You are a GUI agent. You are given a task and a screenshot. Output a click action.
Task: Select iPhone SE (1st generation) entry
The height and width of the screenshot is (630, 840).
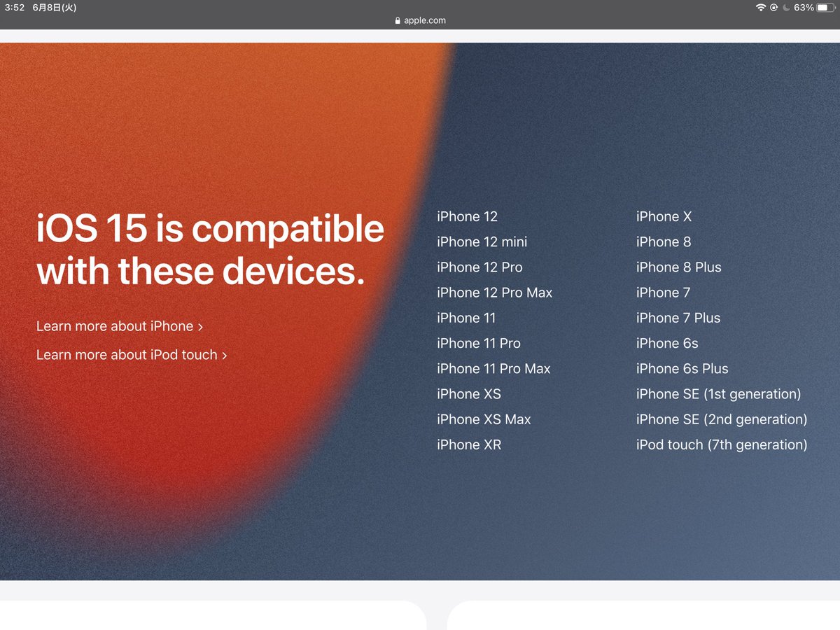(x=719, y=394)
